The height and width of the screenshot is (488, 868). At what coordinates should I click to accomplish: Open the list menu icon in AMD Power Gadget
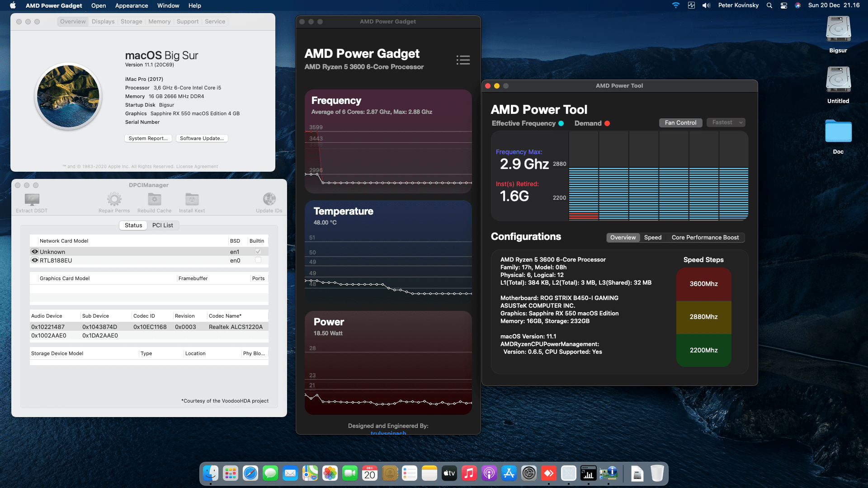(463, 60)
